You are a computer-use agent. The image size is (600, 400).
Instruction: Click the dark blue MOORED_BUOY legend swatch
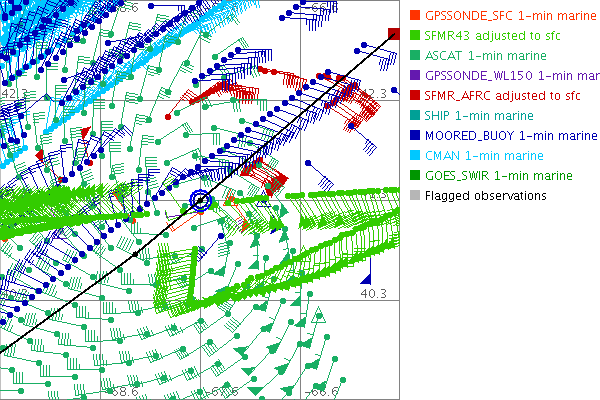tap(415, 136)
